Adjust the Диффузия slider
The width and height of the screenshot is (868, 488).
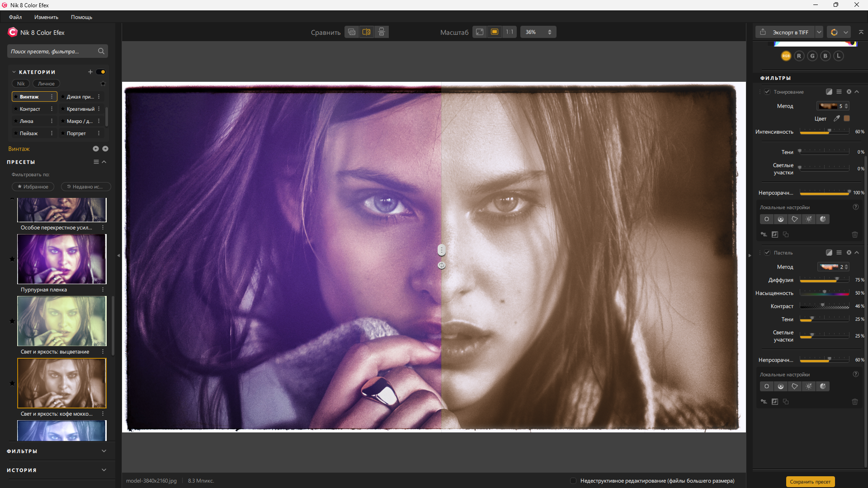pos(825,280)
